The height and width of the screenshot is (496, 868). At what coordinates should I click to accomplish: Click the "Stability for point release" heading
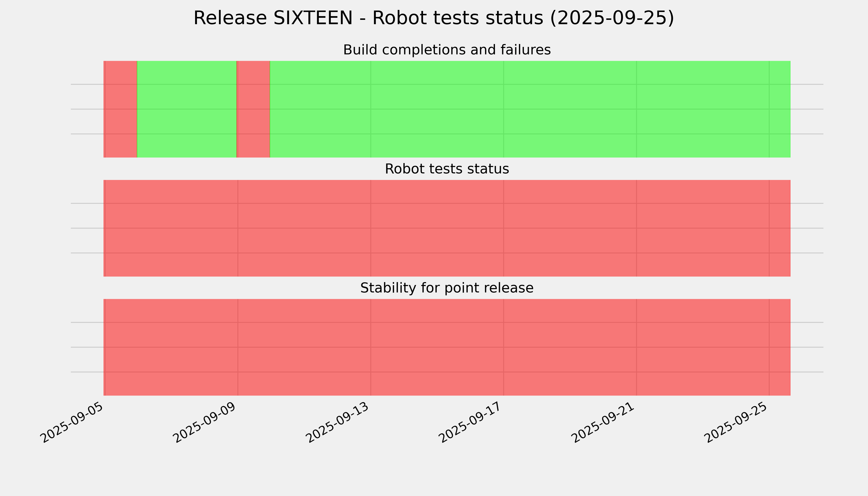(x=447, y=288)
